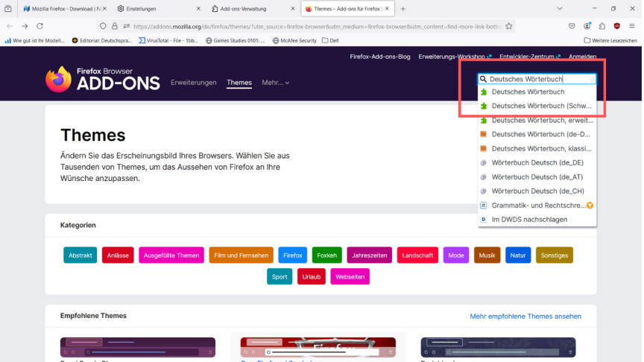List all tabs dropdown arrow
Image resolution: width=644 pixels, height=362 pixels.
click(x=559, y=9)
